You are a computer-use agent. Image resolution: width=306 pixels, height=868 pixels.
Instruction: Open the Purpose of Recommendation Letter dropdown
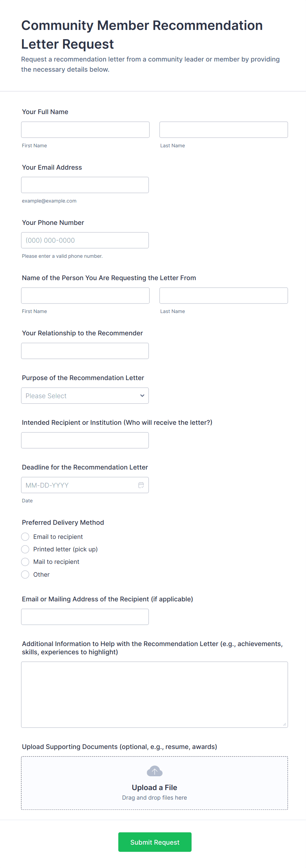[85, 396]
